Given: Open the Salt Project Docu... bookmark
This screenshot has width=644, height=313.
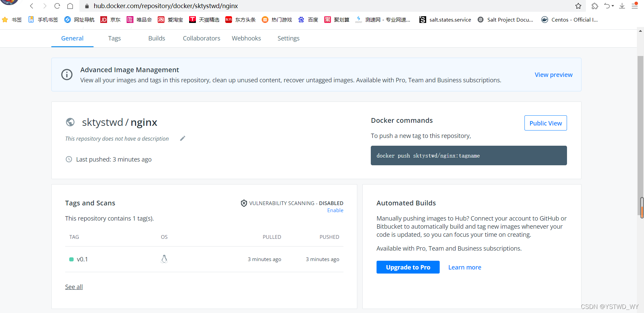Looking at the screenshot, I should pyautogui.click(x=506, y=20).
